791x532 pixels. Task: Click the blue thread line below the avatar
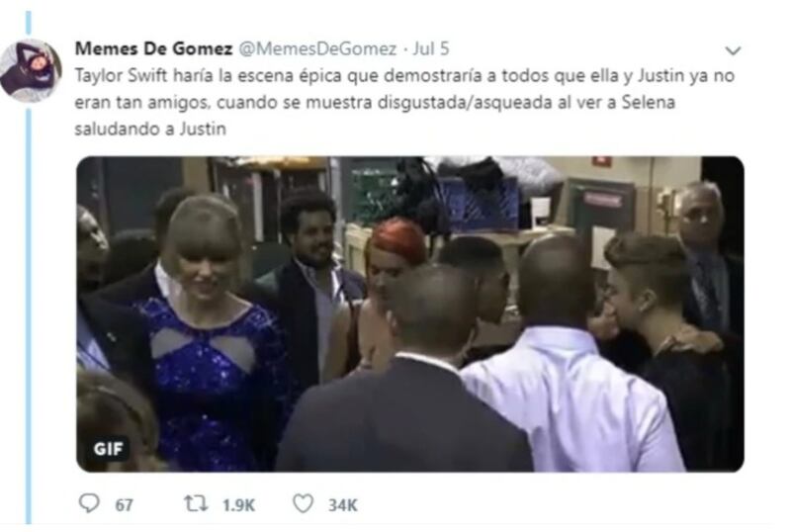29,316
